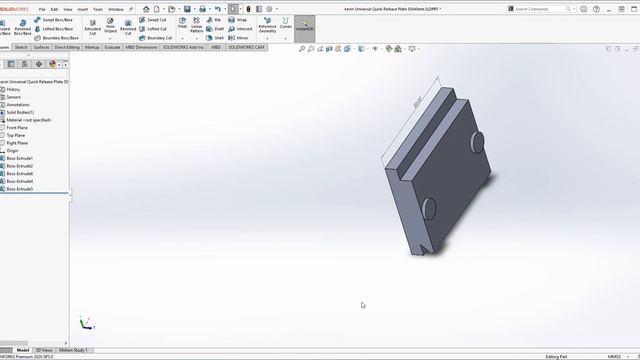Screen dimensions: 640x360
Task: Choose the Intersect tool
Action: click(x=240, y=29)
